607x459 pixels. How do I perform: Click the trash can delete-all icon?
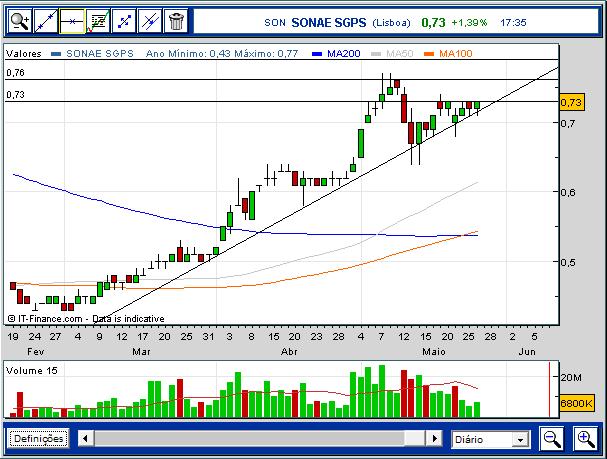(176, 21)
